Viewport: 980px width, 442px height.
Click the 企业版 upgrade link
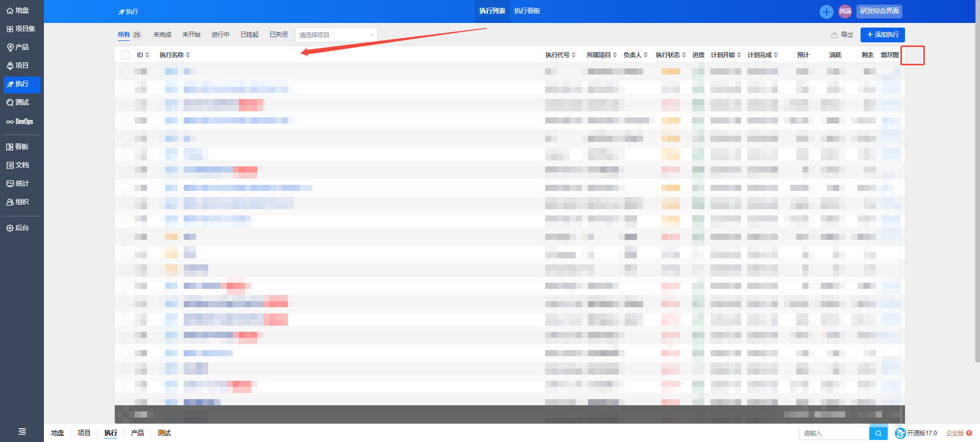959,433
